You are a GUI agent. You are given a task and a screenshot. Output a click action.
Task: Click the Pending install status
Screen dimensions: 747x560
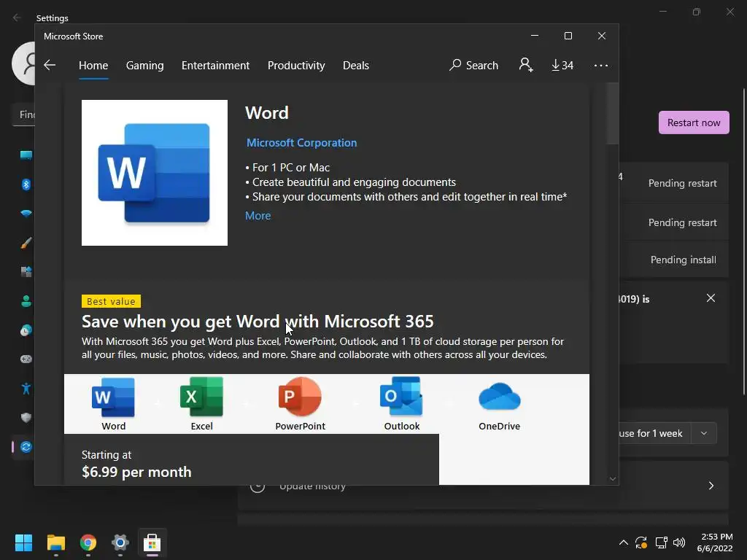tap(683, 260)
